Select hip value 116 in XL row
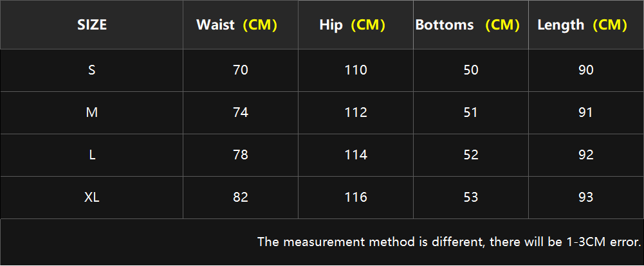This screenshot has height=266, width=644. 356,198
